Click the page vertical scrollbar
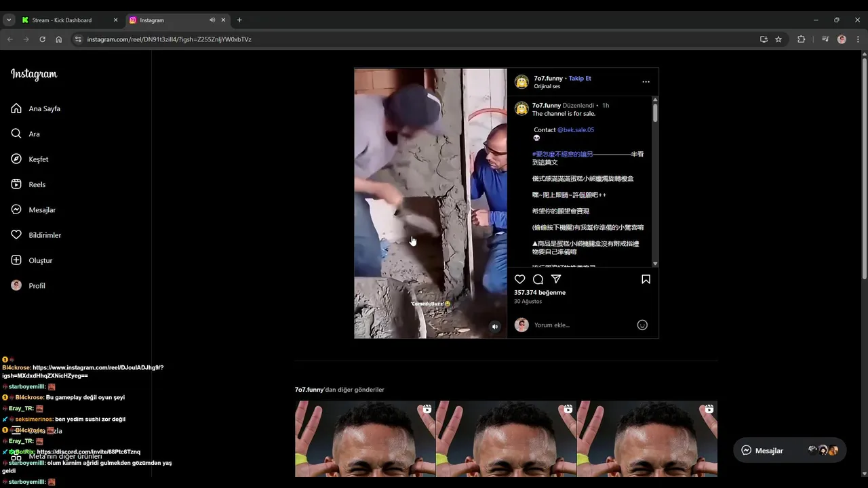 [x=863, y=169]
